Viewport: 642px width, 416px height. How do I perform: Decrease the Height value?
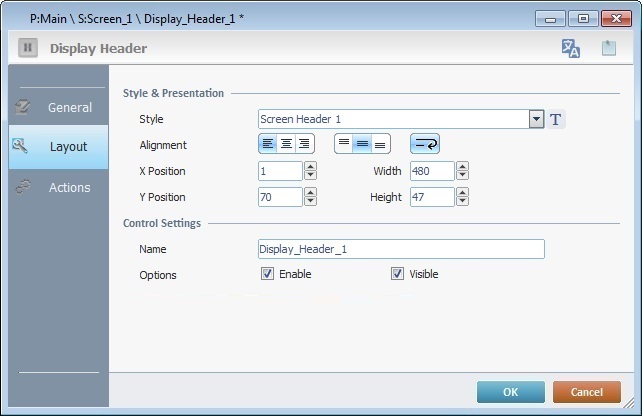462,202
